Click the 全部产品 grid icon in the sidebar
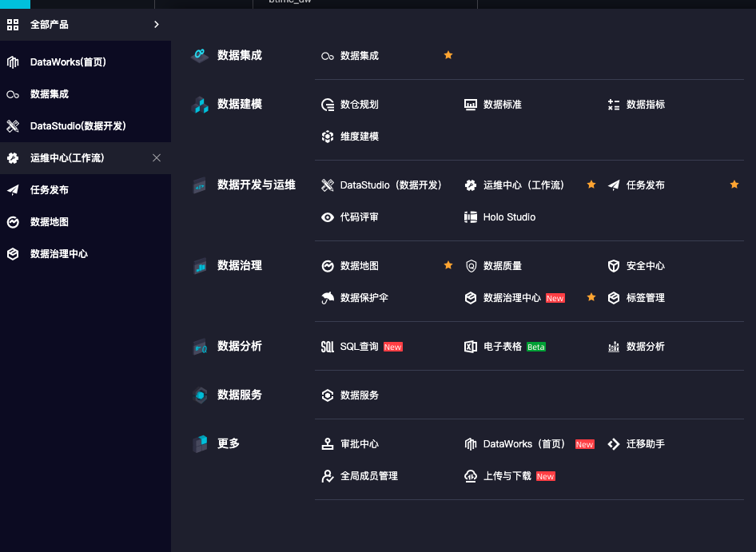This screenshot has width=756, height=552. (13, 25)
